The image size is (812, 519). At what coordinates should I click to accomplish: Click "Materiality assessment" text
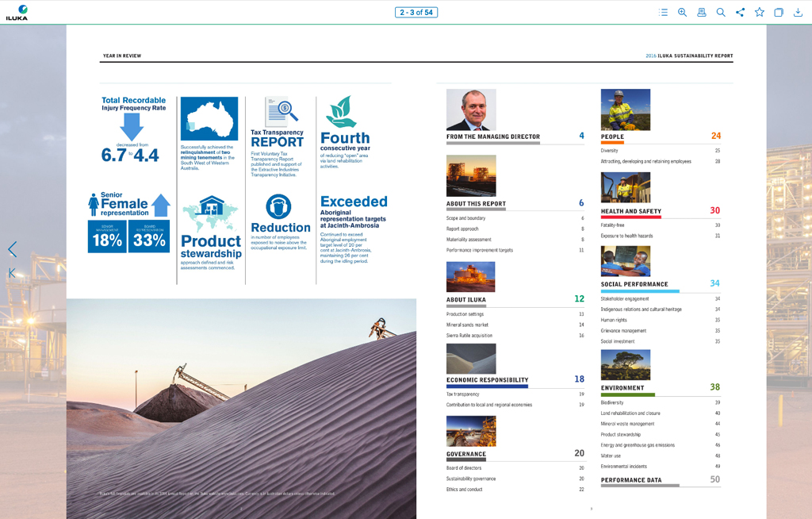(469, 240)
